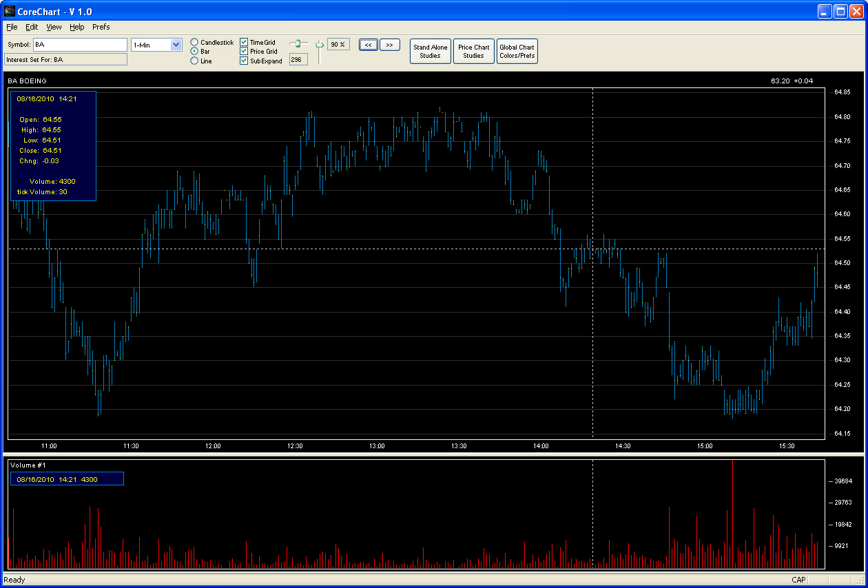Uncheck the Price Grid option

244,52
